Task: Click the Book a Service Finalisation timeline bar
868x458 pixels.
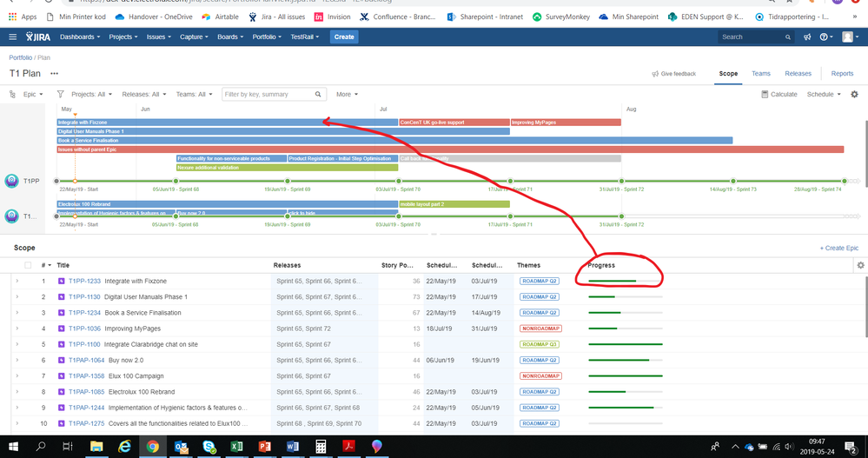Action: click(394, 141)
